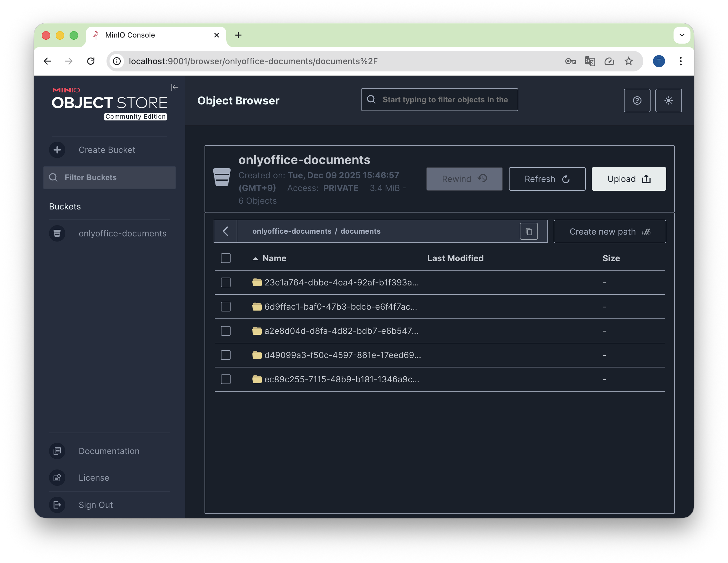This screenshot has height=563, width=728.
Task: Open the tab search dropdown chevron in Chrome
Action: [682, 35]
